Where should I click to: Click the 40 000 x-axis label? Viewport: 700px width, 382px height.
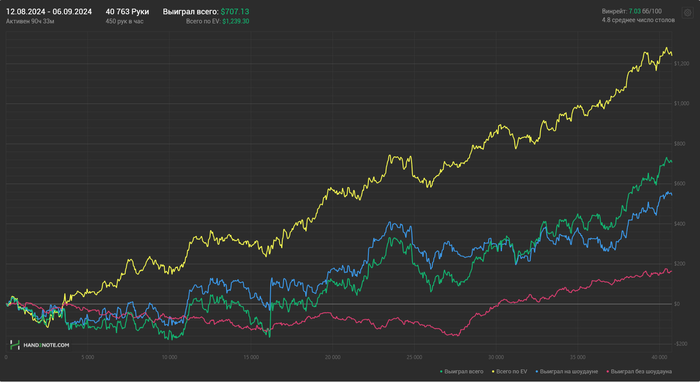(659, 357)
